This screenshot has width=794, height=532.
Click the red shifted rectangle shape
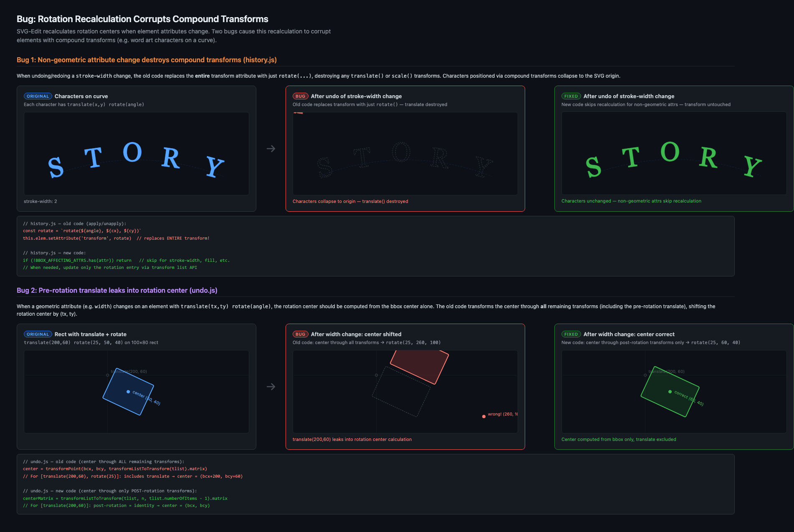420,366
